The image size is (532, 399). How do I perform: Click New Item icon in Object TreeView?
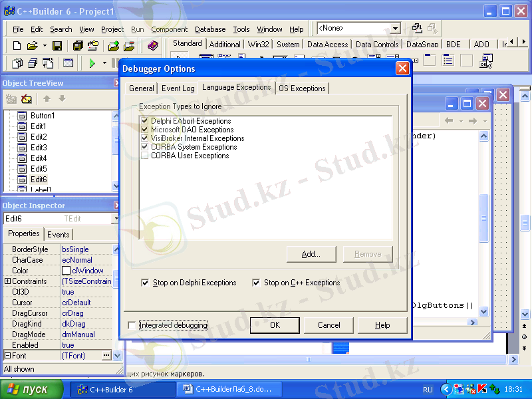11,98
